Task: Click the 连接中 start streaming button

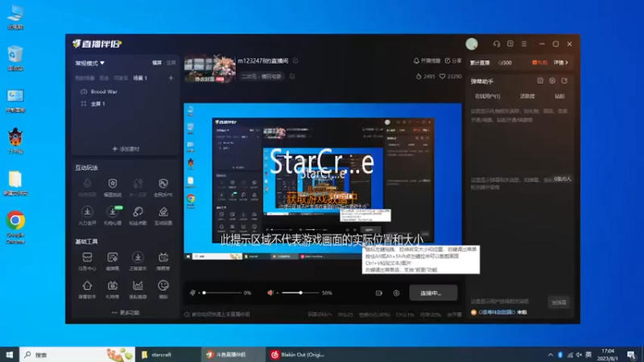Action: 433,293
